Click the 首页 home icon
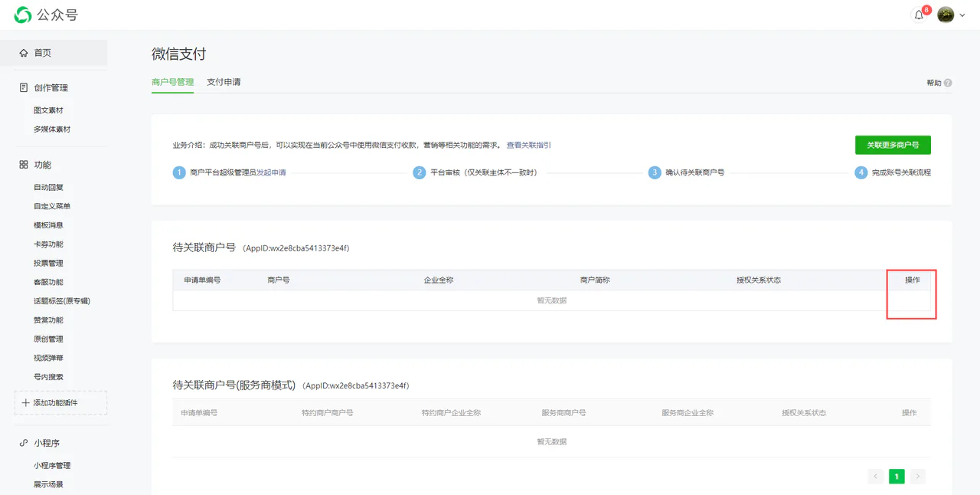Viewport: 980px width, 495px height. (24, 53)
